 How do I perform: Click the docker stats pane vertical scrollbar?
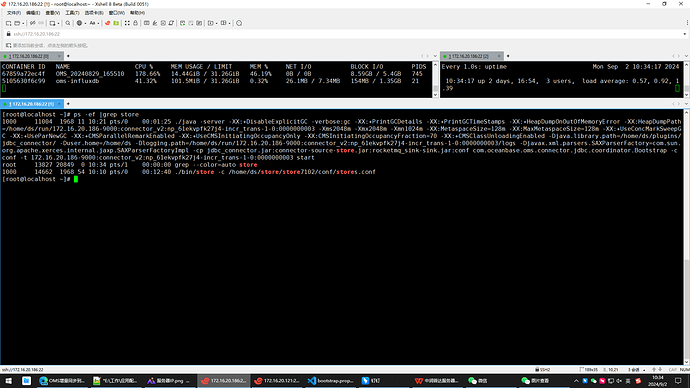436,80
